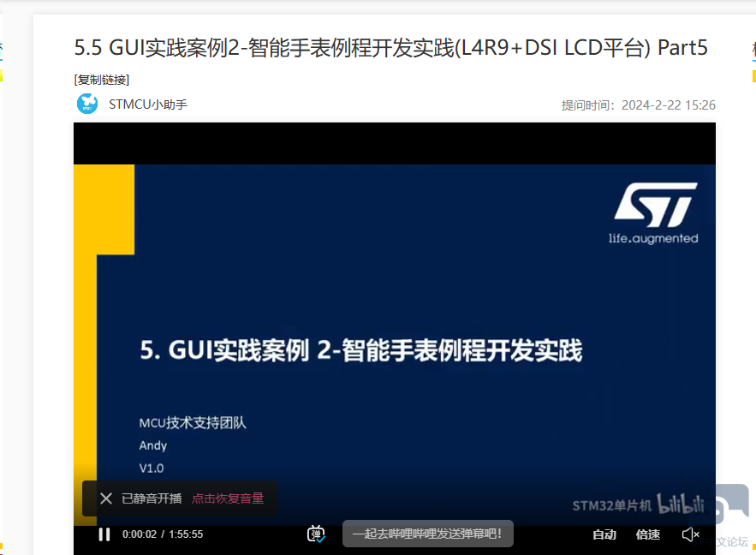Click the slide heading 5. GUI实践案例 2

(361, 350)
